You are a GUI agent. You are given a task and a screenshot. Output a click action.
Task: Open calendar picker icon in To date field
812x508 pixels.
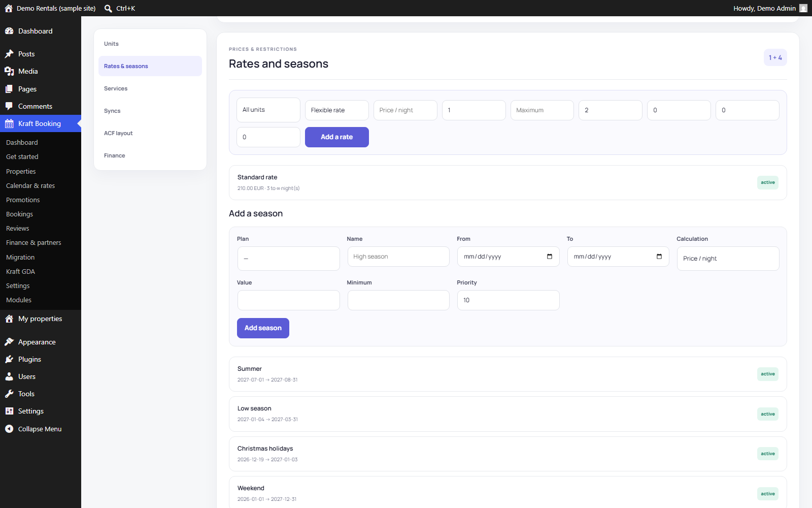coord(659,257)
